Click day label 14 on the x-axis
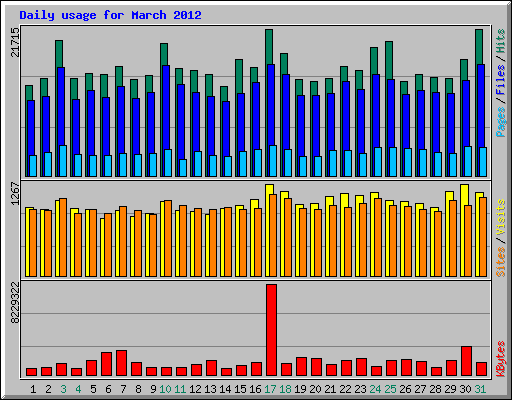 (x=225, y=389)
